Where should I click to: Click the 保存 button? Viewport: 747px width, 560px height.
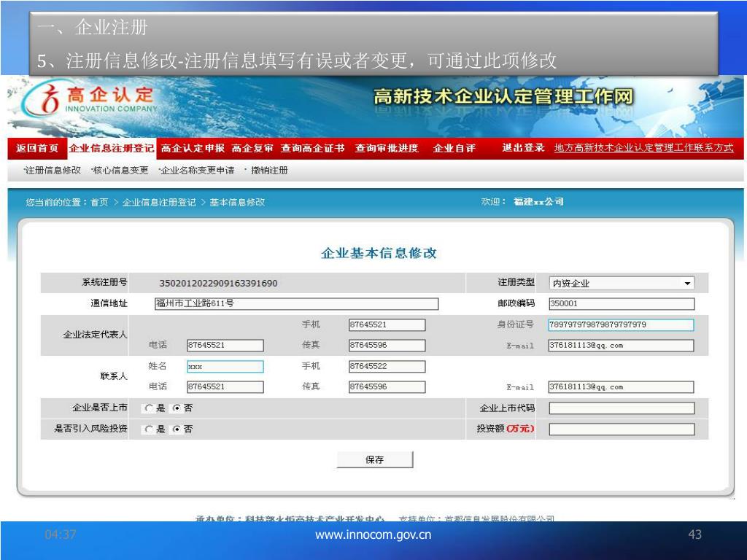coord(374,459)
